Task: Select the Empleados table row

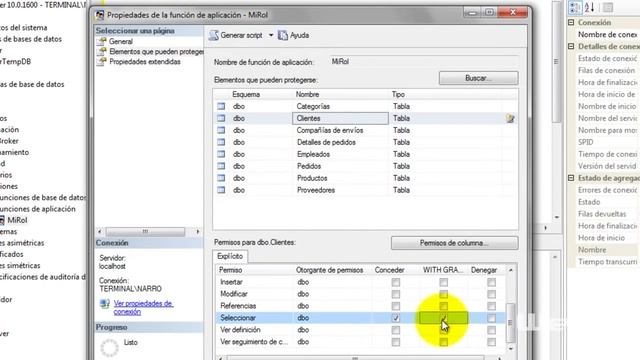Action: point(365,154)
